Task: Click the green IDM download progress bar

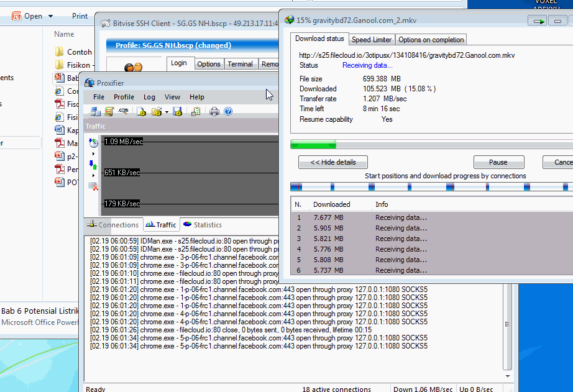Action: (431, 145)
